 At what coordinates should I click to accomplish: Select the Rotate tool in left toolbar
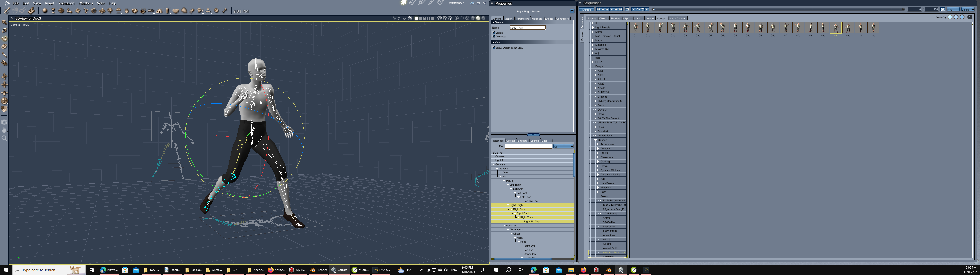click(5, 38)
